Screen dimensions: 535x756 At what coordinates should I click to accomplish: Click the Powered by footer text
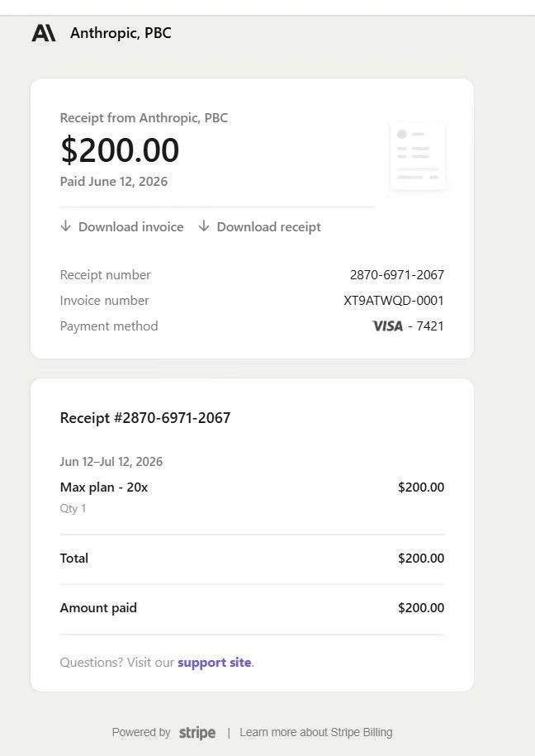(x=141, y=732)
